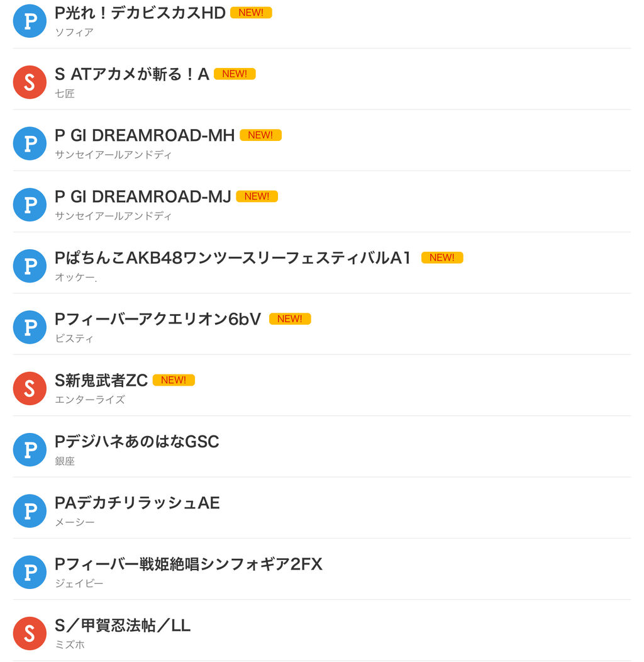Click the P icon next to PぱちんこAKB48
Screen dimensions: 644x662
click(30, 266)
